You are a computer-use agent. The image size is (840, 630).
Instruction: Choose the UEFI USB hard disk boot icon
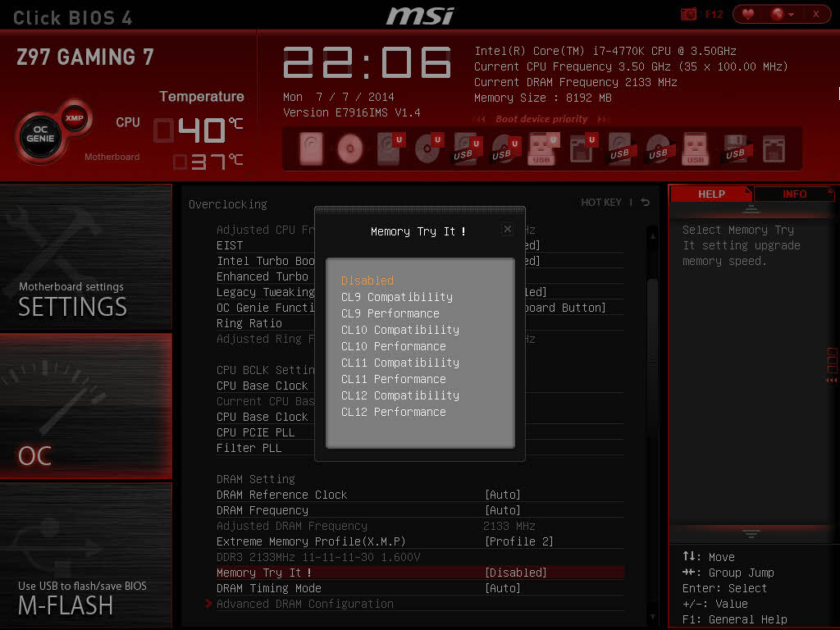pos(466,148)
